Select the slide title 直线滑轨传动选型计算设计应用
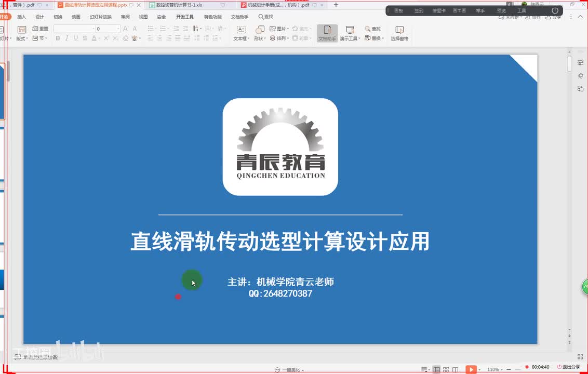The height and width of the screenshot is (374, 588). coord(280,241)
